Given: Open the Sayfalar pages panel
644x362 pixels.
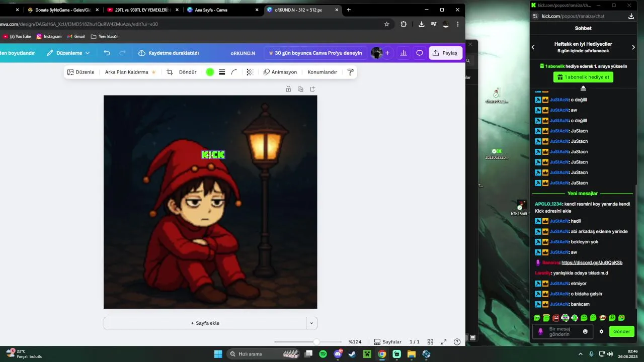Looking at the screenshot, I should point(387,342).
